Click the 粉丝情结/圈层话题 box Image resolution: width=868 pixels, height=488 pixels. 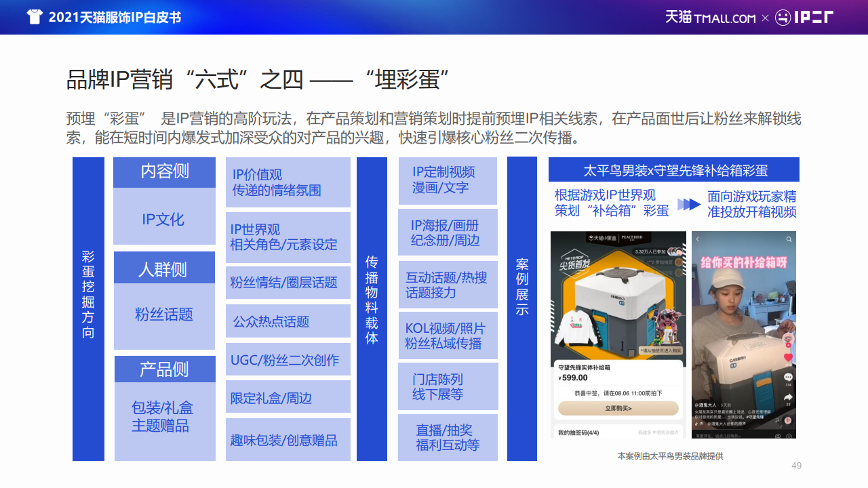click(288, 283)
